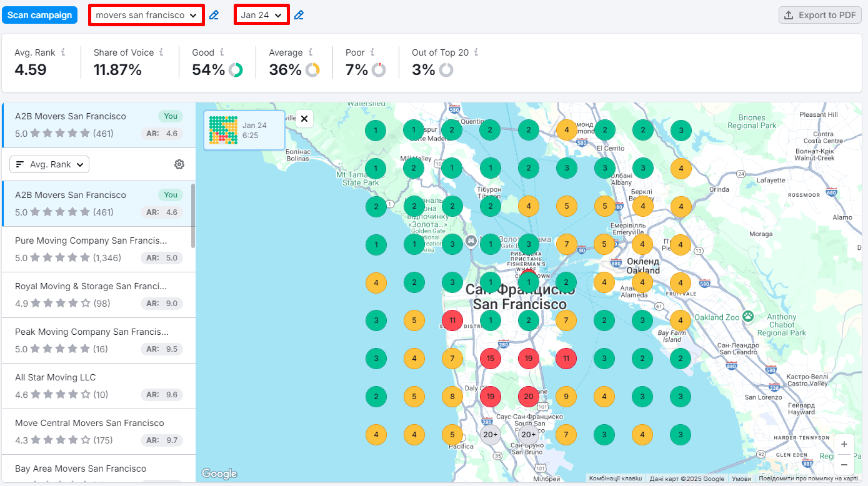Image resolution: width=868 pixels, height=486 pixels.
Task: Click the AR 9.7 badge for Move Central
Action: point(162,440)
